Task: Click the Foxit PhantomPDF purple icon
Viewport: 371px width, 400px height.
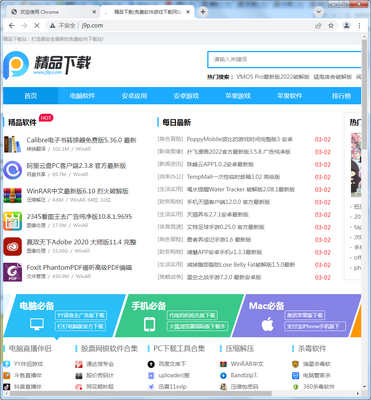Action: (x=12, y=272)
